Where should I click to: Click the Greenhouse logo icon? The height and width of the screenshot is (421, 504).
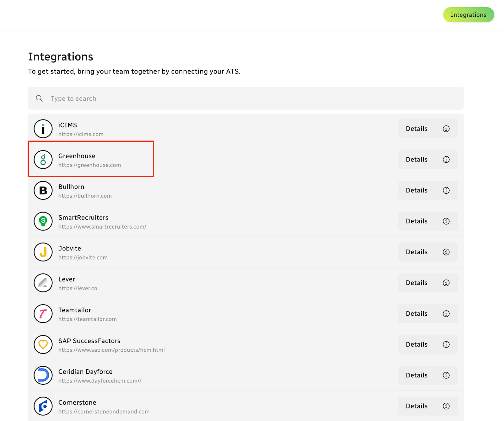[x=43, y=160]
